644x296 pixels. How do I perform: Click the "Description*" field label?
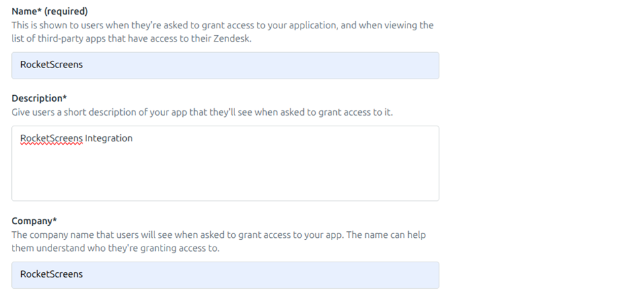point(39,98)
